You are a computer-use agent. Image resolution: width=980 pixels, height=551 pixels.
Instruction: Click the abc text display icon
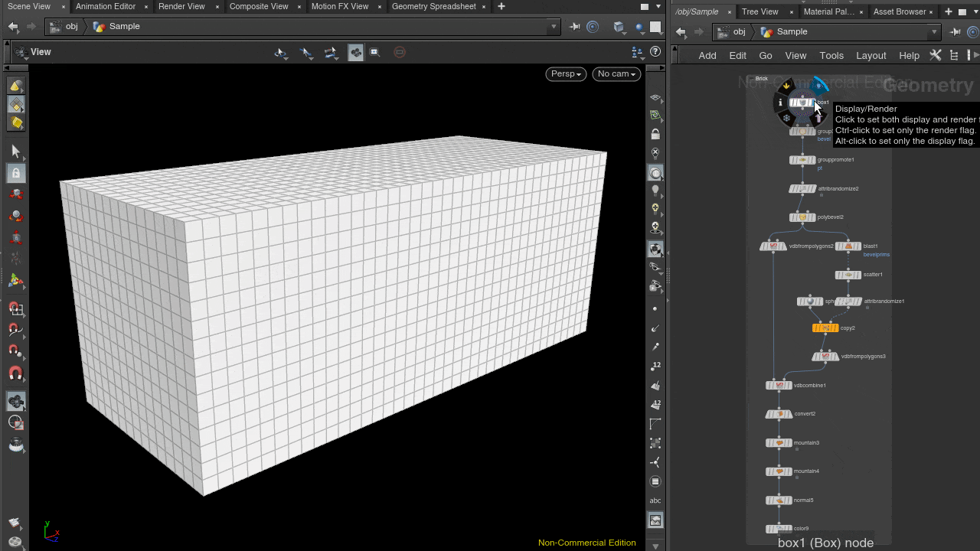(x=655, y=500)
